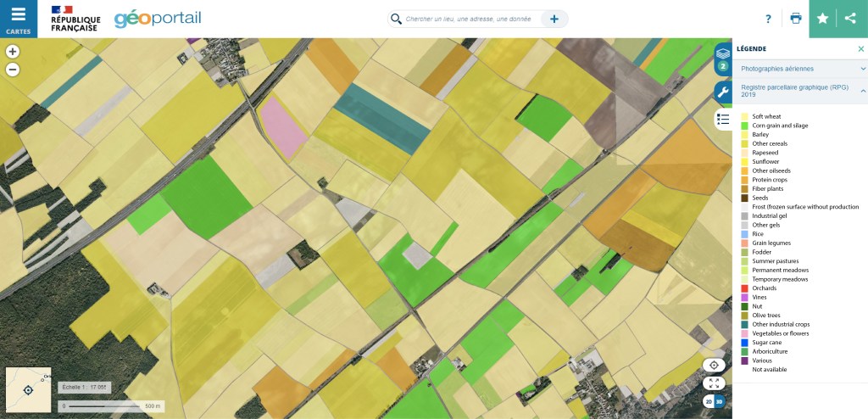Switch the map to 2D view
Screen dimensions: 868x419
tap(708, 401)
